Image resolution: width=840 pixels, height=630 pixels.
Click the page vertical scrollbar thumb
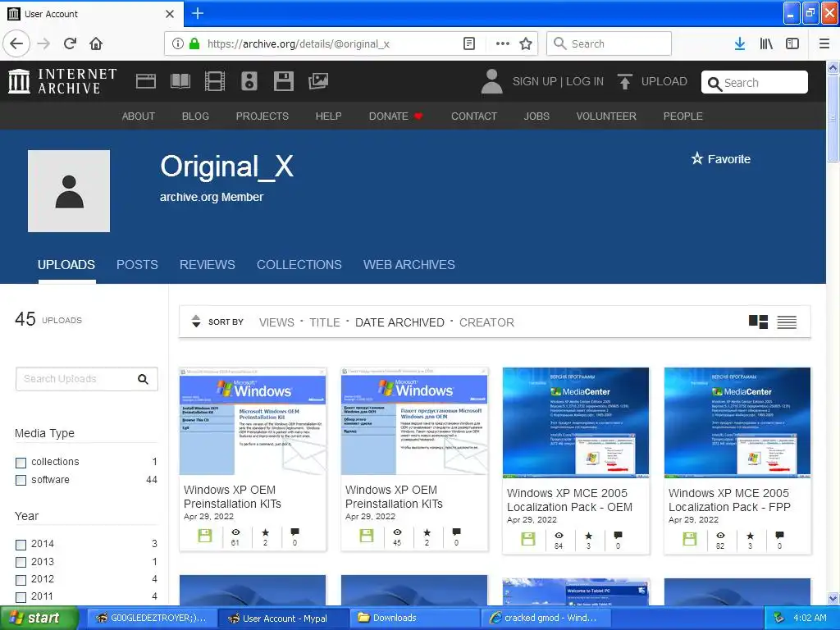click(x=833, y=118)
